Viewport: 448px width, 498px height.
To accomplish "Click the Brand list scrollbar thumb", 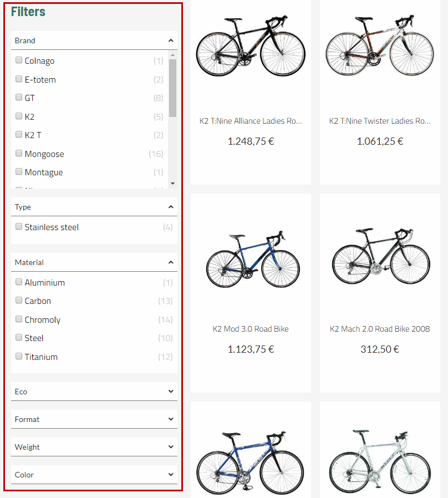I will click(173, 88).
